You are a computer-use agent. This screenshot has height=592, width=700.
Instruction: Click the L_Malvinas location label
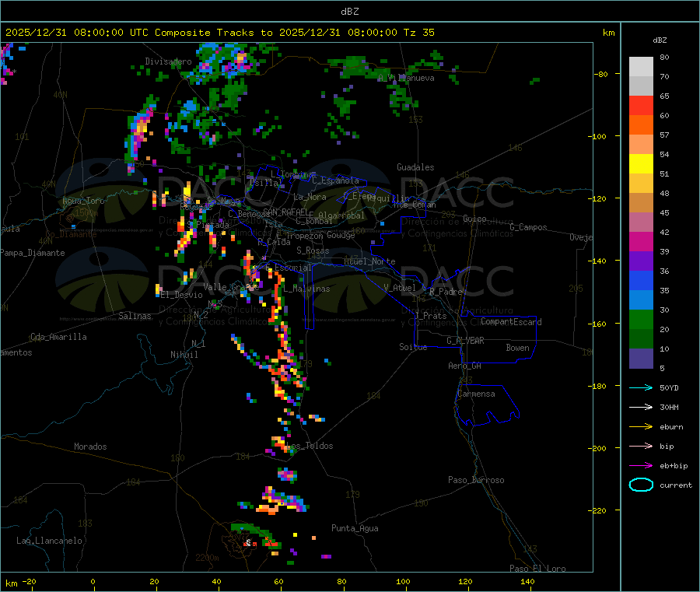306,289
